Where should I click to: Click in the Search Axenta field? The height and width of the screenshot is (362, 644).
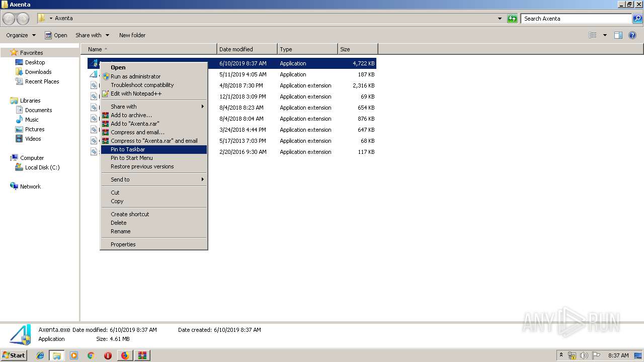(576, 19)
